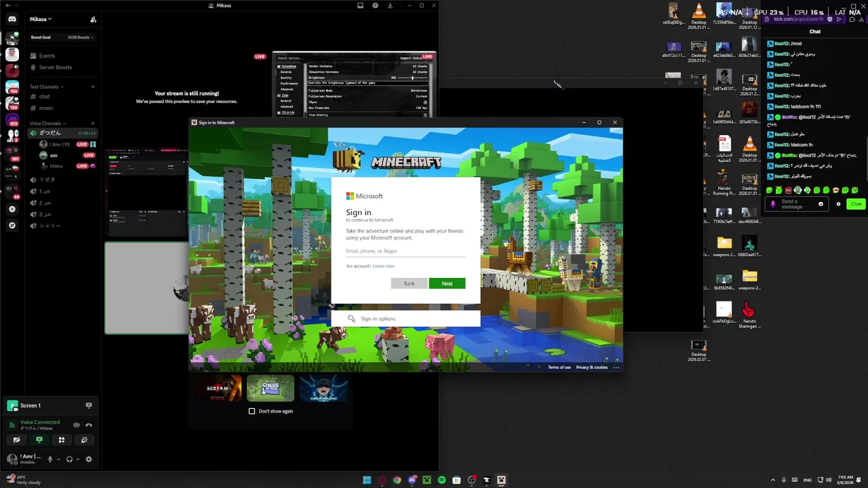Click the ! Amr | user profile in Discord panel
868x488 pixels.
(x=24, y=459)
